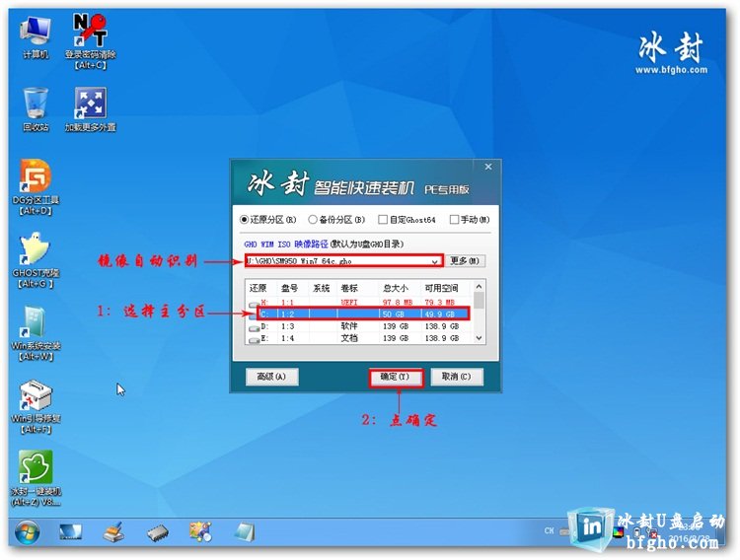Screen dimensions: 740x560
Task: Click the partition list scrollbar thumb
Action: pyautogui.click(x=479, y=300)
